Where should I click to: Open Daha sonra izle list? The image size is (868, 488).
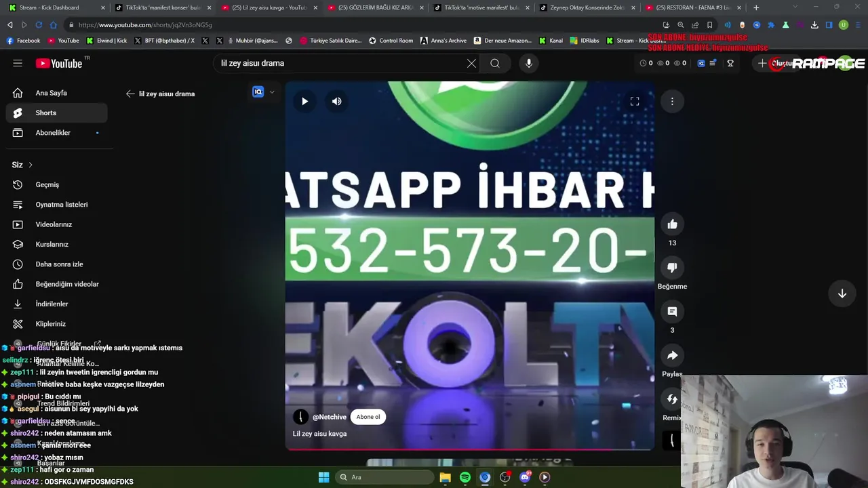[x=56, y=264]
